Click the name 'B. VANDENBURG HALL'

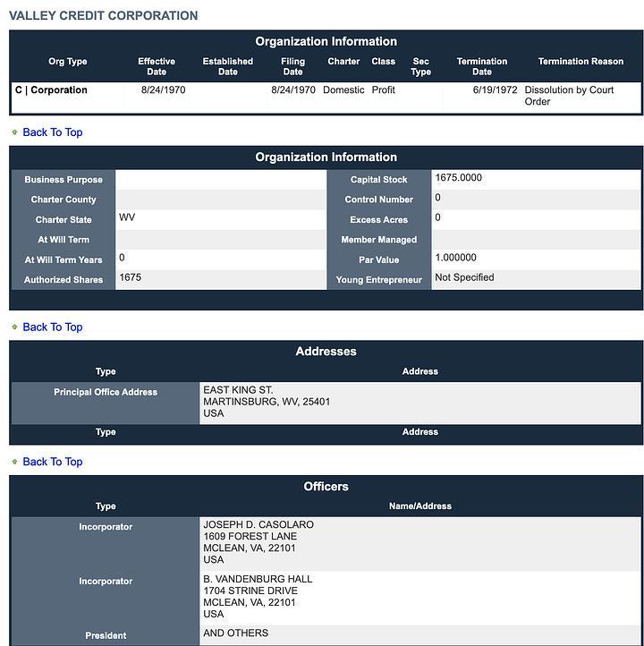[x=258, y=579]
